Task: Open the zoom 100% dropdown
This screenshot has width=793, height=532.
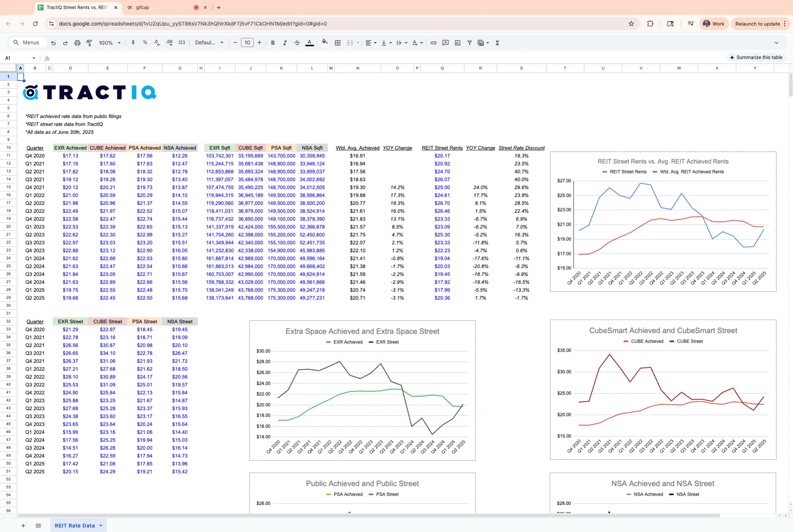Action: coord(109,43)
